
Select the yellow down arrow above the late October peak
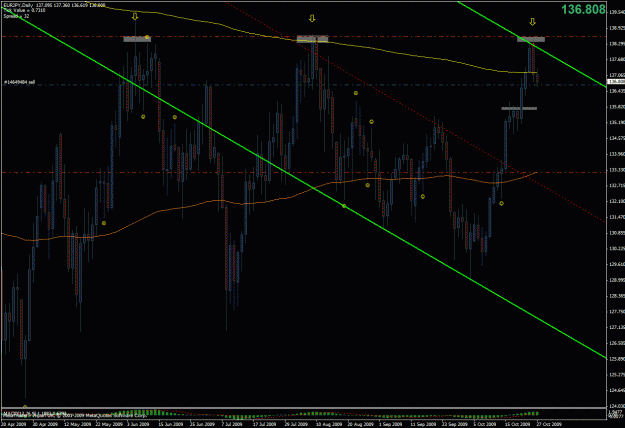[532, 22]
